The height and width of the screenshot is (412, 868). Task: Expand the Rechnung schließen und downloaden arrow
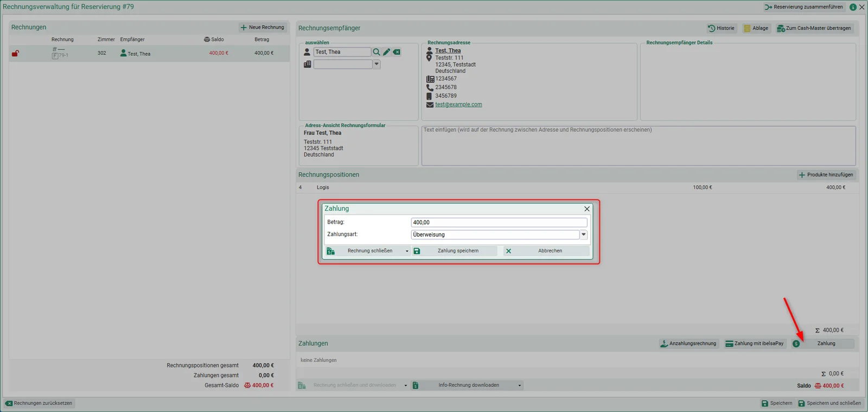click(406, 385)
